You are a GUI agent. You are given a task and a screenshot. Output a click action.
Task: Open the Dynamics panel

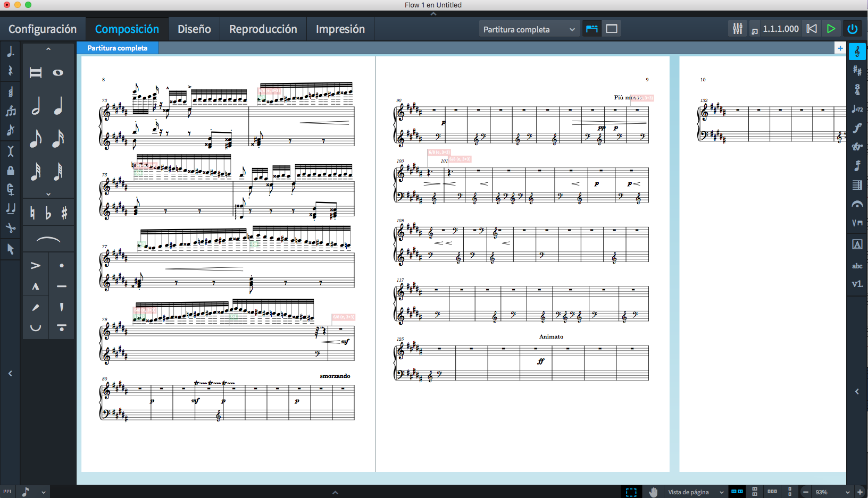point(857,128)
